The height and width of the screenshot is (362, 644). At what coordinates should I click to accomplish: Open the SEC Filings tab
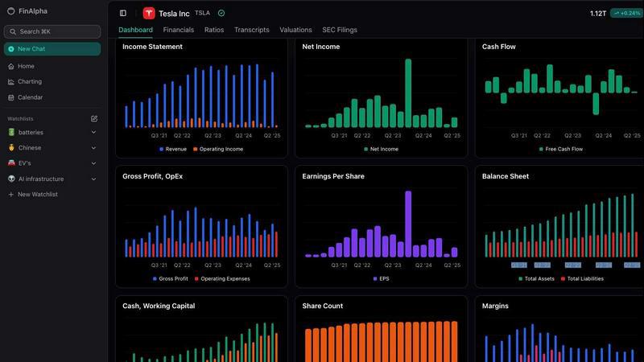coord(339,30)
